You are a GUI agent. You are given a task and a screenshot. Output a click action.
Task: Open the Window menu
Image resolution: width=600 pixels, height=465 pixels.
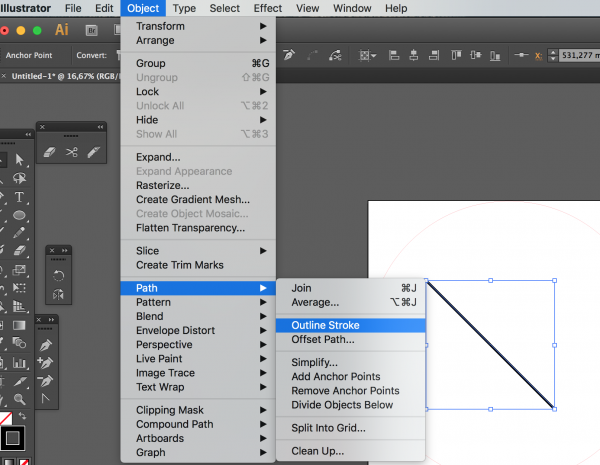point(352,8)
